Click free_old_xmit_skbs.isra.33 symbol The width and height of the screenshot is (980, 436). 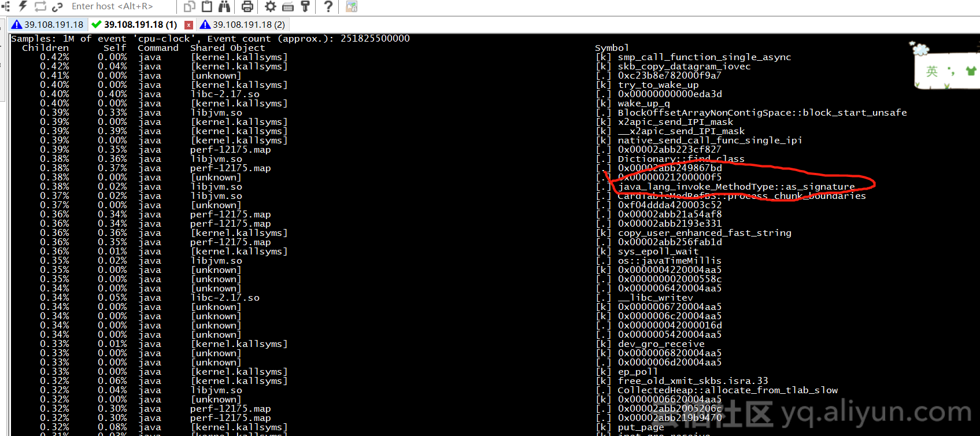click(693, 381)
